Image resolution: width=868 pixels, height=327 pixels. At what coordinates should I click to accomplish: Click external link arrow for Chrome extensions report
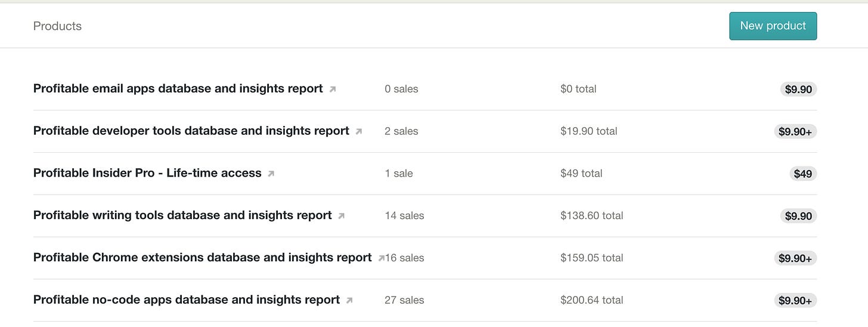[x=381, y=258]
